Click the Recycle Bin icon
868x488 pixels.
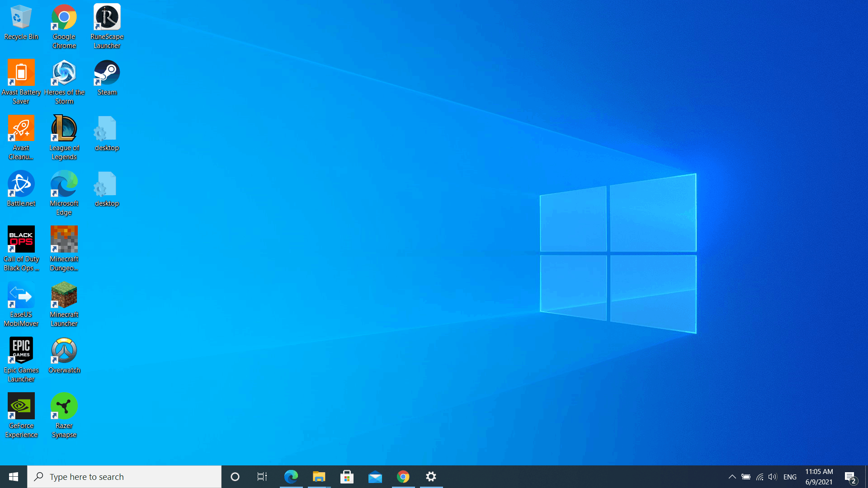21,18
